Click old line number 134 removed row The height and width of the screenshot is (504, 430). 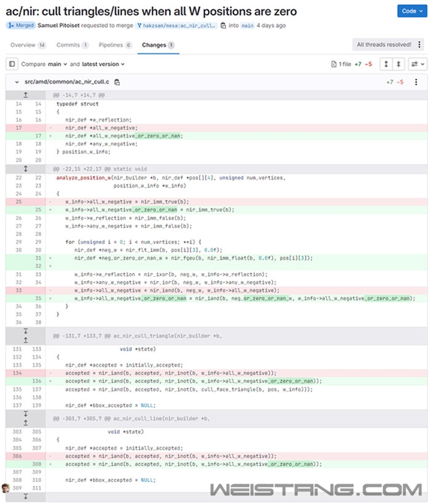coord(17,373)
